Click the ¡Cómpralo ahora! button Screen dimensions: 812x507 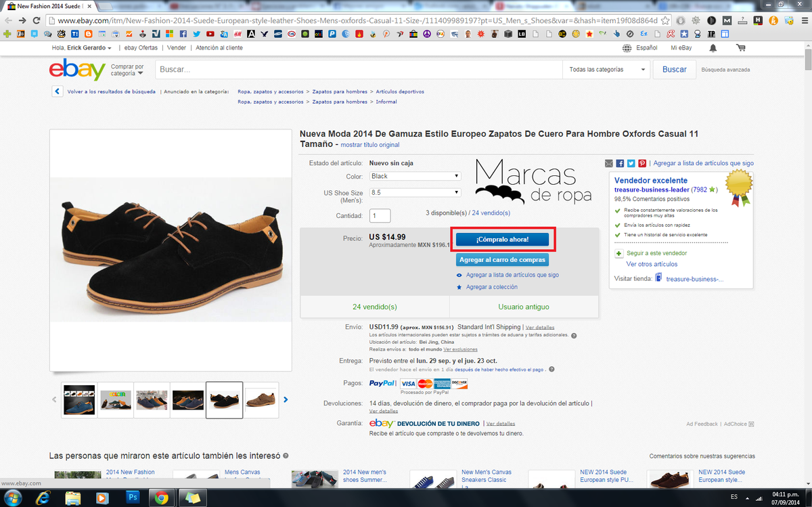(x=502, y=239)
